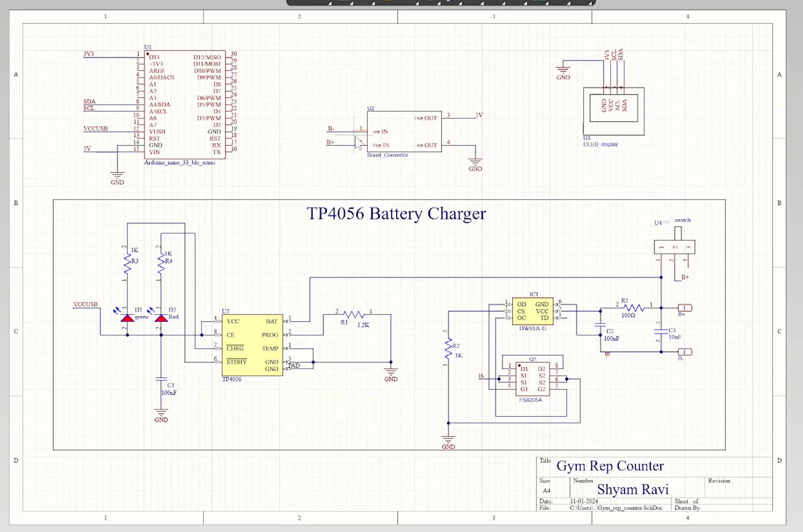
Task: Click the Shyam Ravi name text
Action: point(633,489)
